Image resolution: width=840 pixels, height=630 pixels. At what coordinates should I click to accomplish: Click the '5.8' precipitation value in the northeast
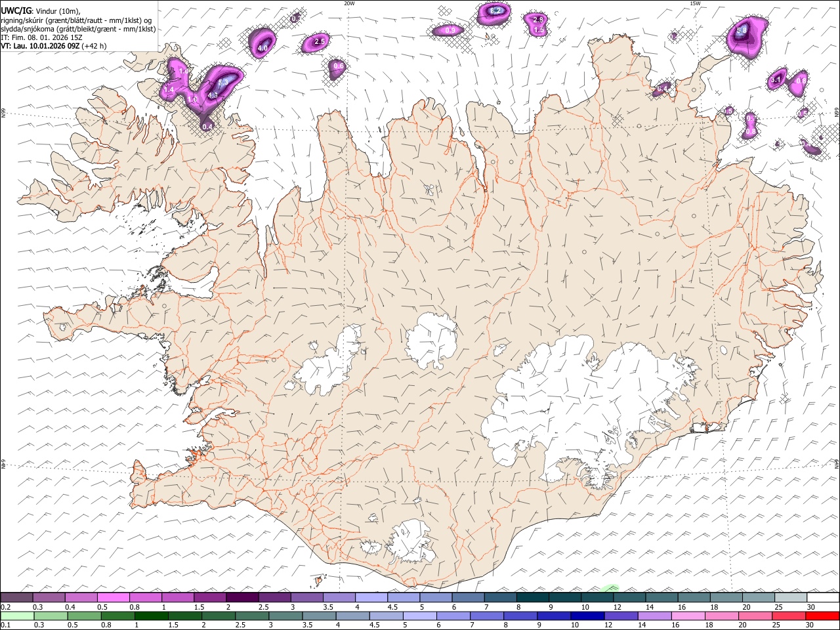click(x=742, y=30)
